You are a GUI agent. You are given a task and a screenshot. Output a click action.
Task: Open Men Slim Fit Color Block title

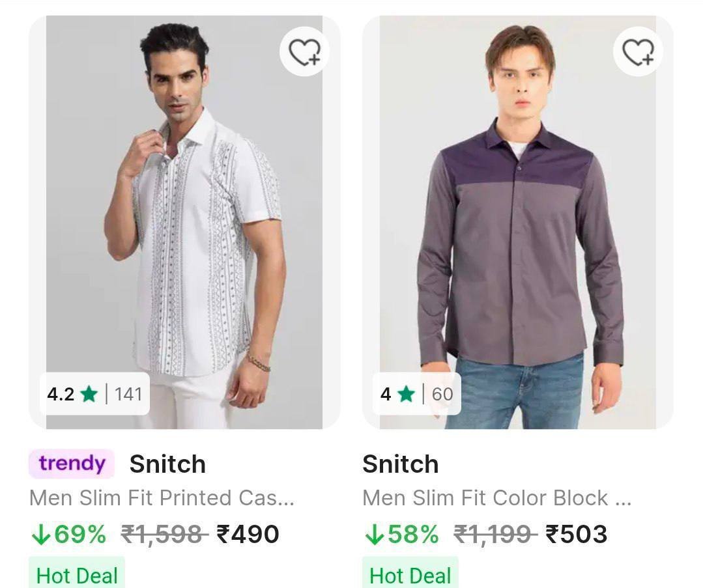496,498
